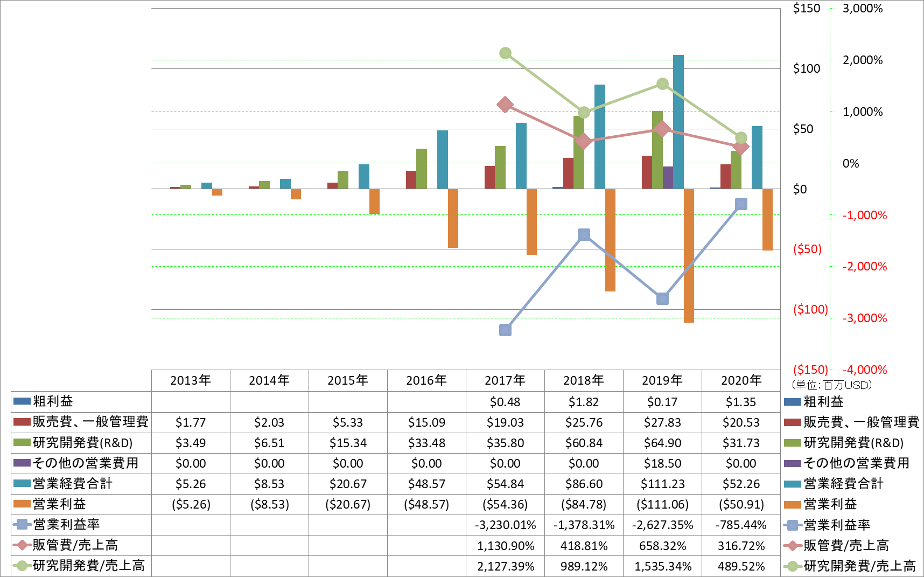Click the right-side 研究開発費/売上高 legend entry
This screenshot has height=577, width=924.
click(850, 566)
